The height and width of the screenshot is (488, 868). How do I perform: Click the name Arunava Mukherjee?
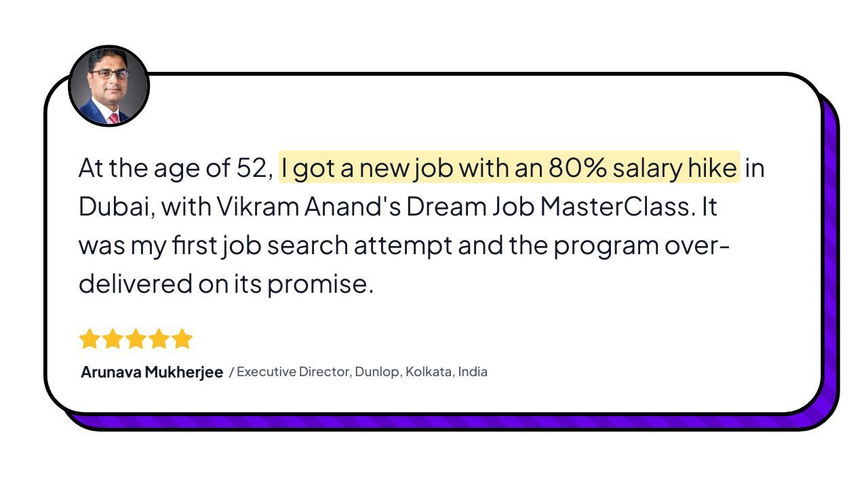152,372
